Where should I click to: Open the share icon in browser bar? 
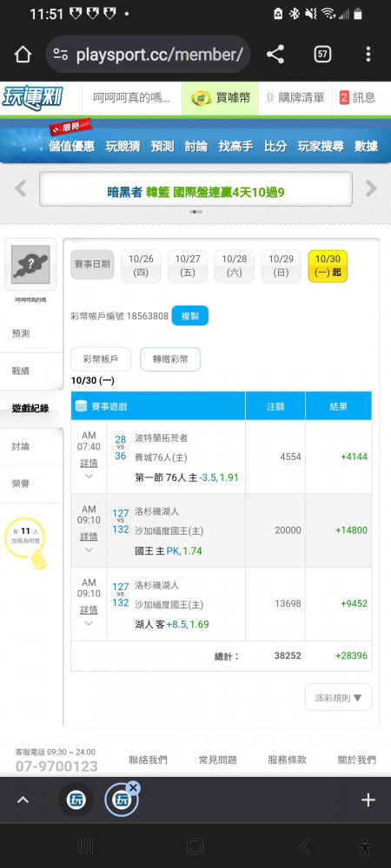point(275,54)
